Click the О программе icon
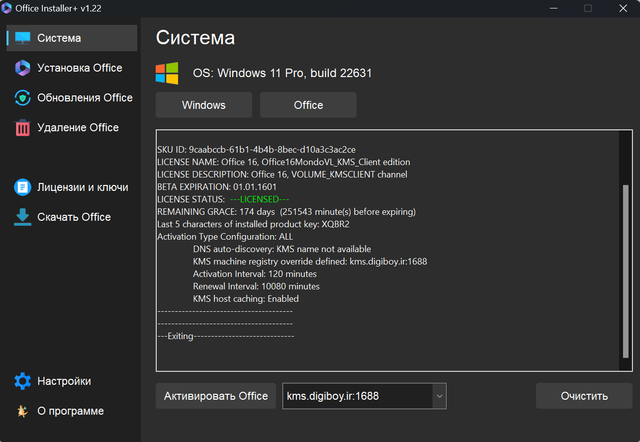Screen dimensions: 640x442 point(22,411)
